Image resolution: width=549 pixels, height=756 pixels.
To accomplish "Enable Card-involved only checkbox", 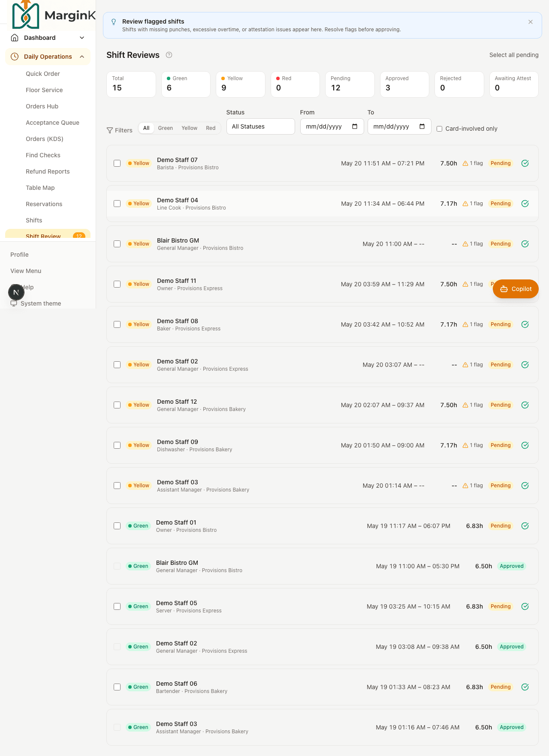I will 439,129.
